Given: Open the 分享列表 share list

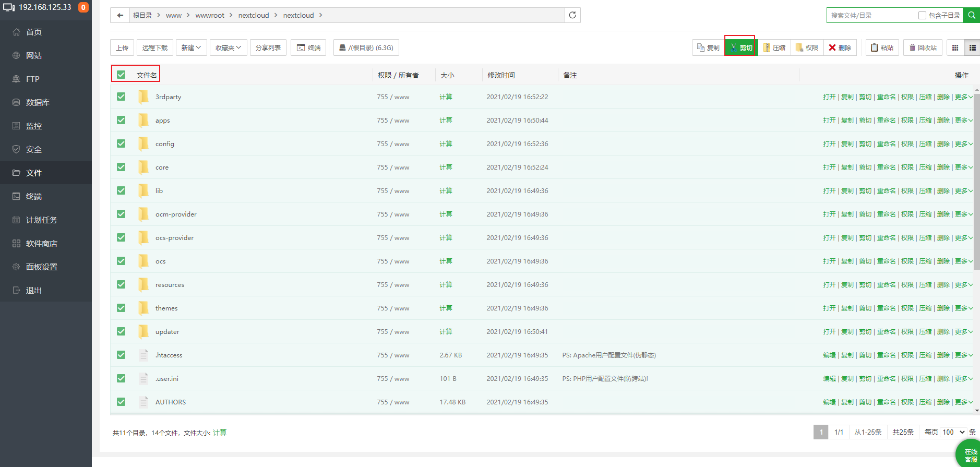Looking at the screenshot, I should click(268, 47).
